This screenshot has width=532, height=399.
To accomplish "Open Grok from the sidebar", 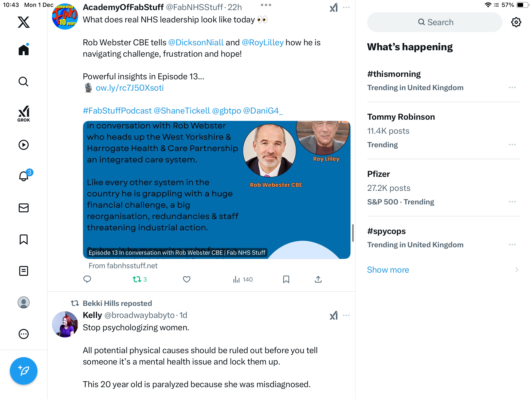I will (24, 114).
